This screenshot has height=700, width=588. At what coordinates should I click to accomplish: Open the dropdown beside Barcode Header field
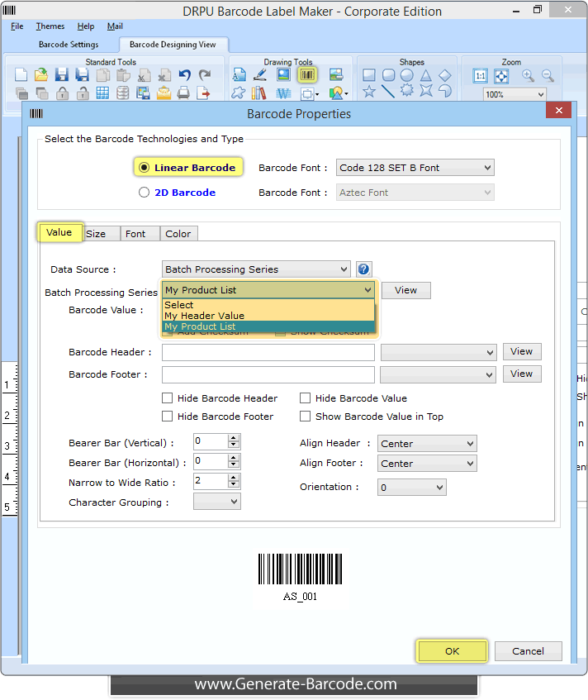tap(439, 353)
